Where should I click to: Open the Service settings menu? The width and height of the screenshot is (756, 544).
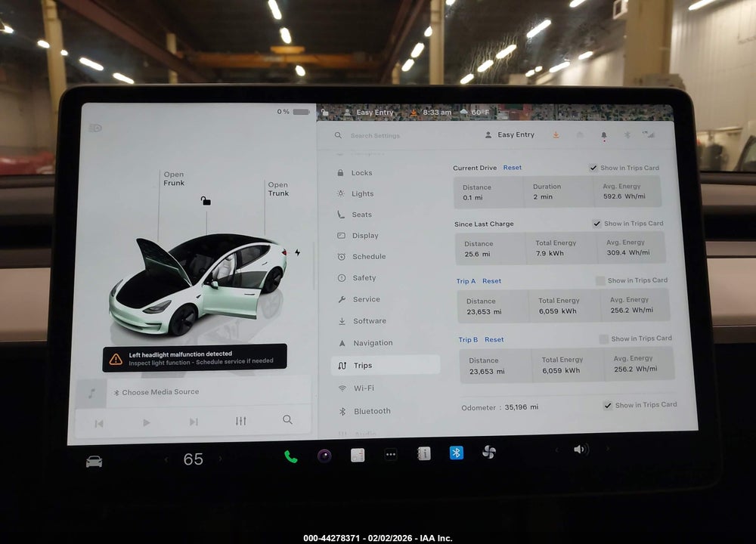pyautogui.click(x=386, y=299)
